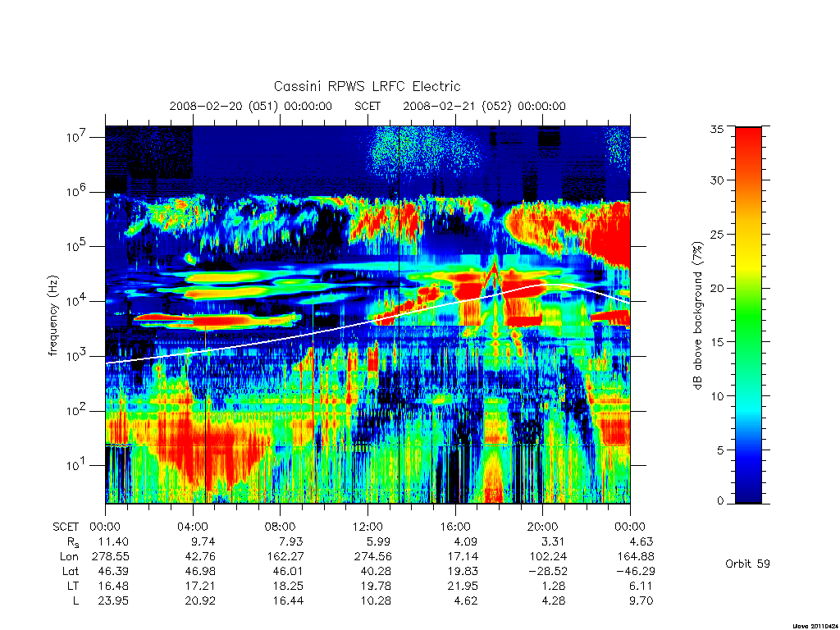Image resolution: width=840 pixels, height=630 pixels.
Task: Click the 'Orbit 59' label
Action: 747,564
